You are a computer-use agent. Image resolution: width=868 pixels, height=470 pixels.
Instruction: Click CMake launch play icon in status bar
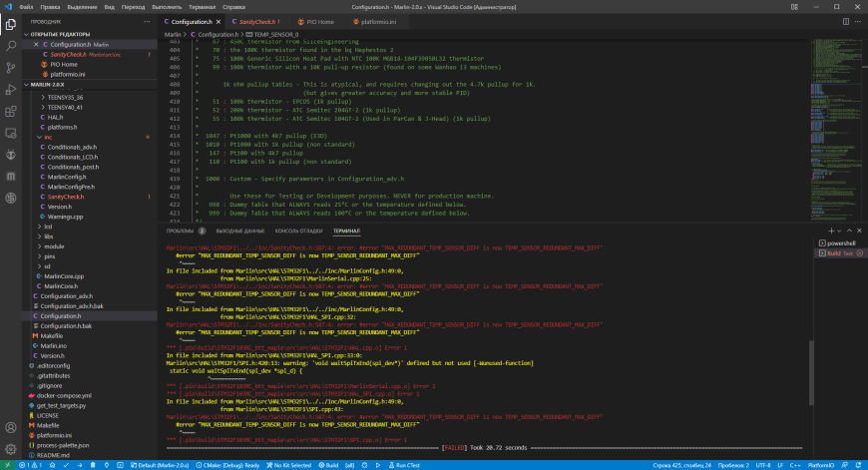pyautogui.click(x=378, y=465)
